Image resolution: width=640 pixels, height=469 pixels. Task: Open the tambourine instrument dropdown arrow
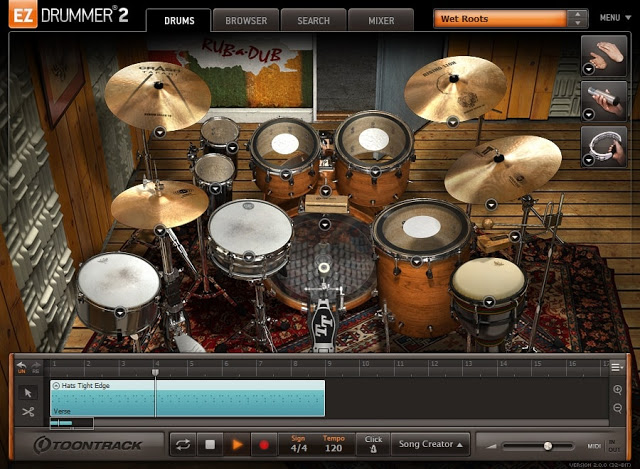[589, 160]
